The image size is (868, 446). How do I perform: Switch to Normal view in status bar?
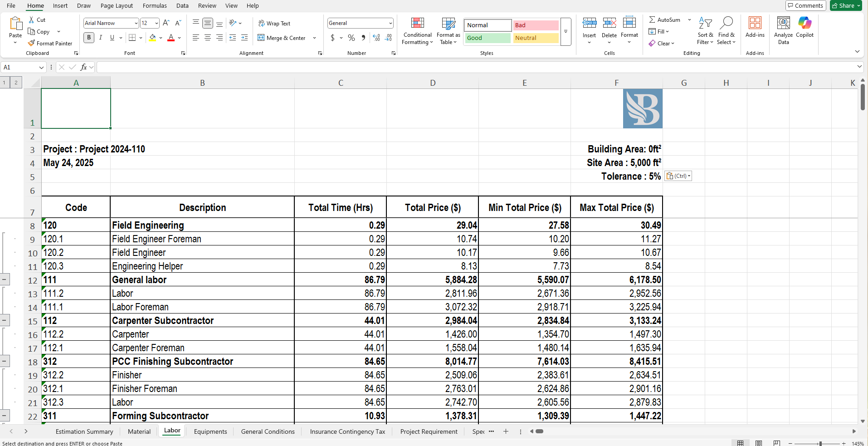(x=741, y=443)
